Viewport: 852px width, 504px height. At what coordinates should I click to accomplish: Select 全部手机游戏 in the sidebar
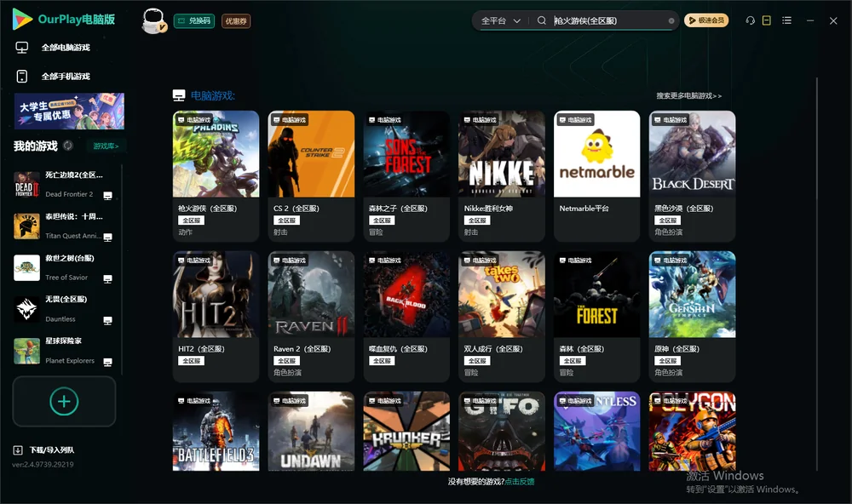click(66, 76)
